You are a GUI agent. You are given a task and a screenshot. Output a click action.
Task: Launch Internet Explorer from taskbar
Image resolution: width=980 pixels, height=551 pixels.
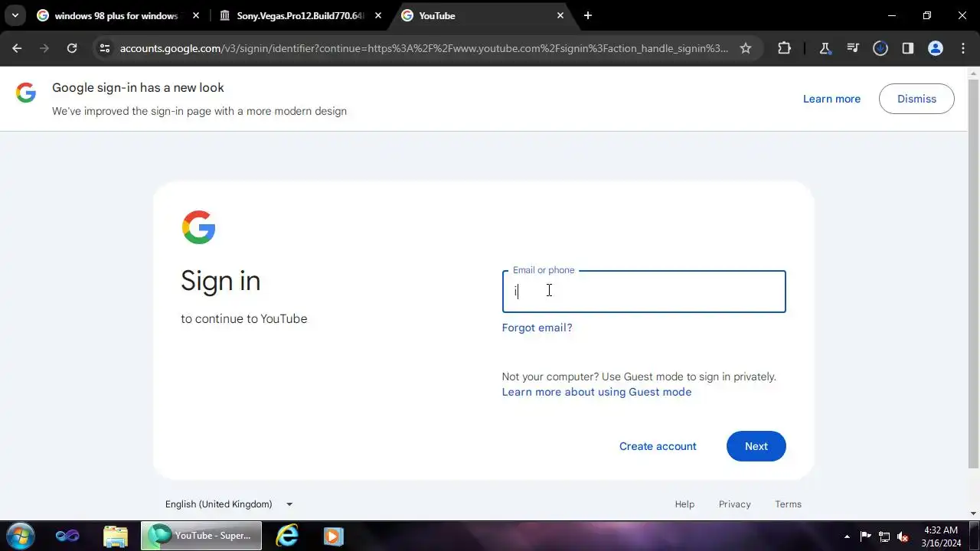(287, 536)
